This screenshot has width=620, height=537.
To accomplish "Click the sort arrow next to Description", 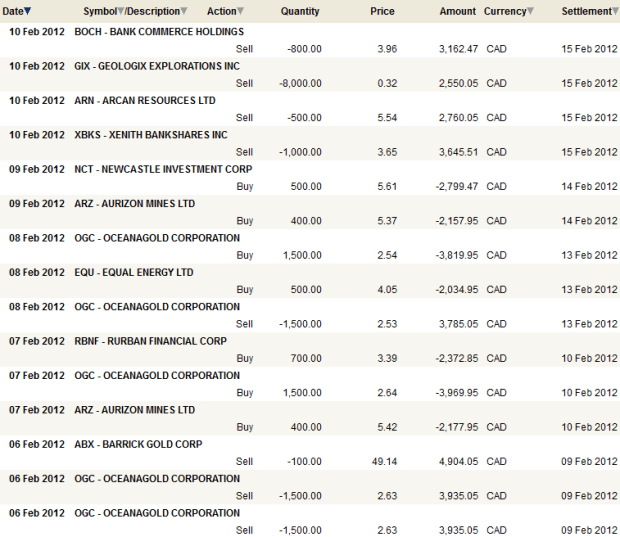I will (x=184, y=12).
